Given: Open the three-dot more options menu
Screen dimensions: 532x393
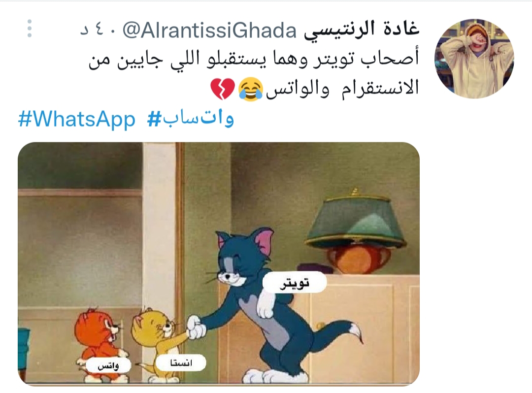Looking at the screenshot, I should point(30,29).
